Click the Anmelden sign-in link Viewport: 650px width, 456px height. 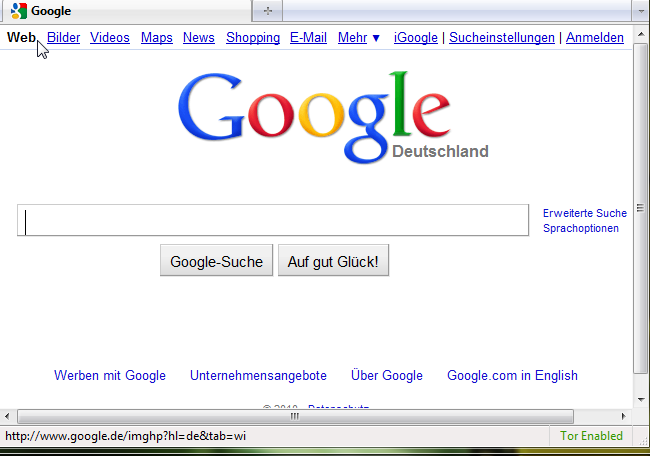595,37
